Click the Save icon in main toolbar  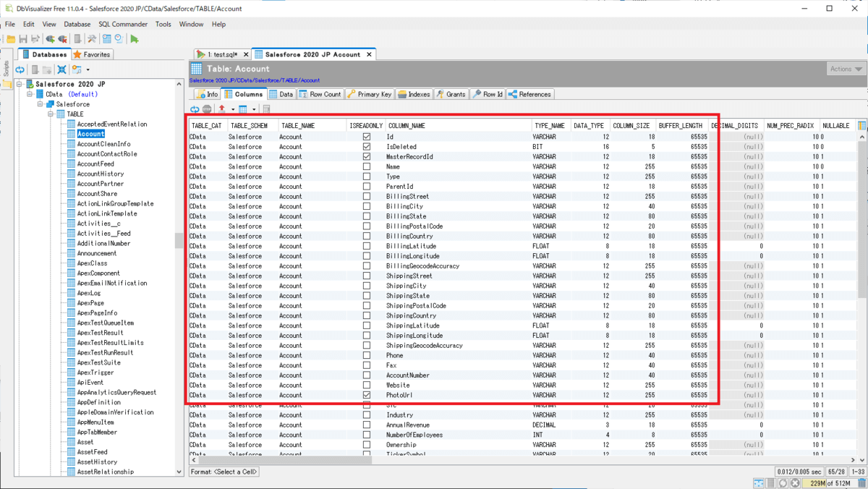(23, 39)
